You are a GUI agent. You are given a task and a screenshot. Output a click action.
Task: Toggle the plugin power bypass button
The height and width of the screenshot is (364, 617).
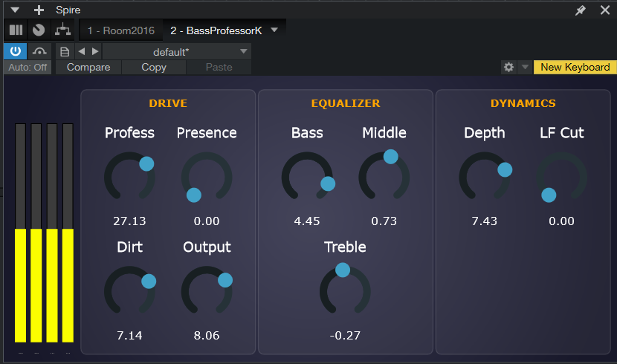click(x=16, y=51)
